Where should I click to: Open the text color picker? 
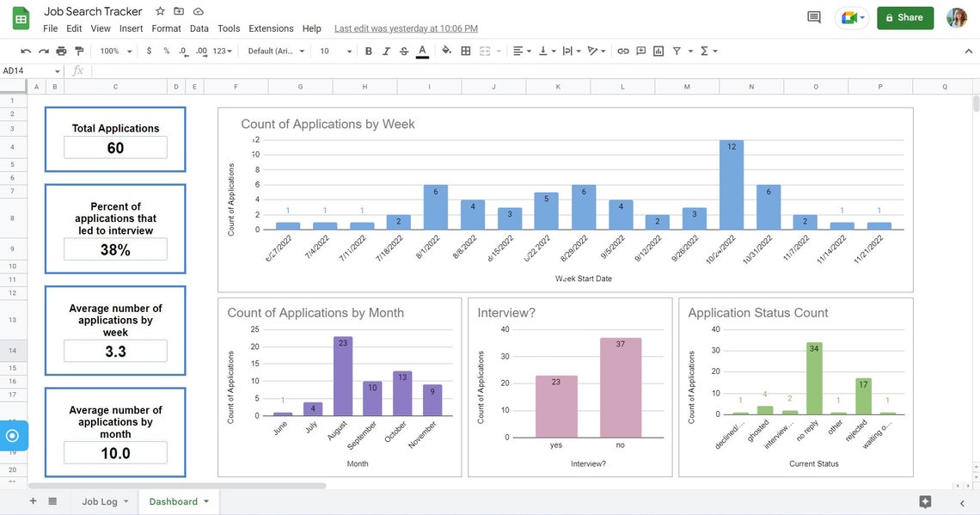coord(421,51)
